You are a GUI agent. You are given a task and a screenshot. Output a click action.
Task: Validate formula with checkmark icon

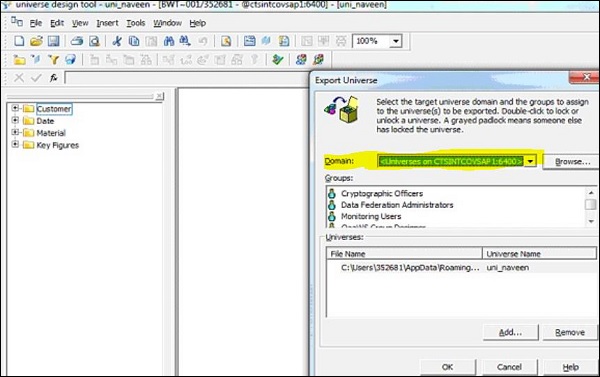coord(36,78)
